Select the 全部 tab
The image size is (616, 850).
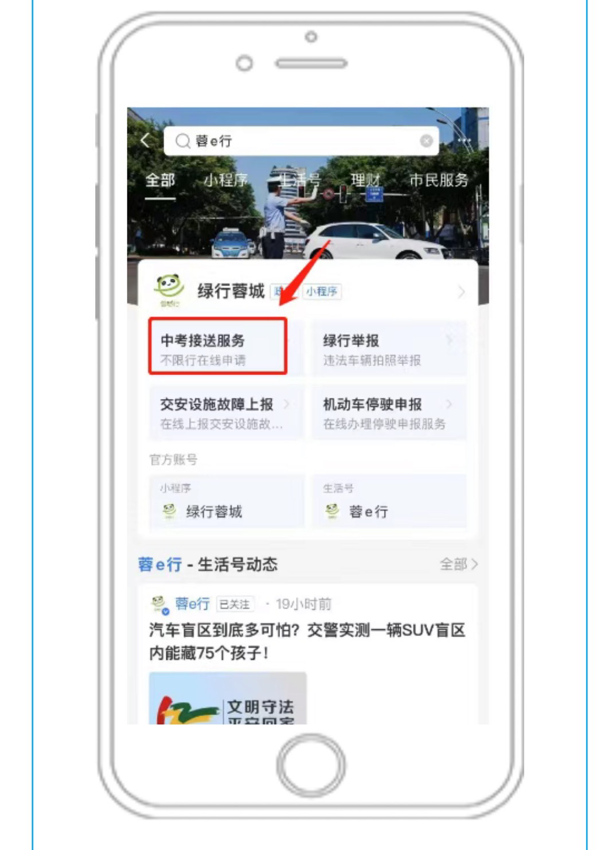point(160,180)
